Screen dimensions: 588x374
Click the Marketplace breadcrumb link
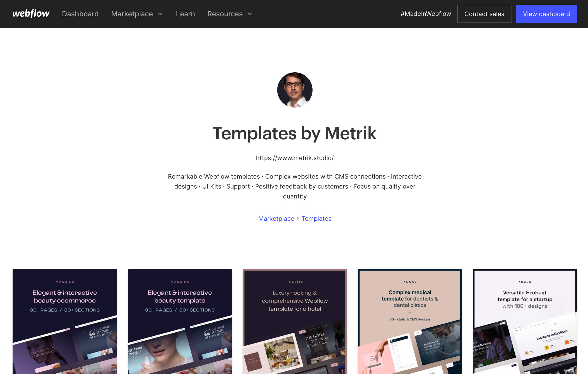(275, 219)
